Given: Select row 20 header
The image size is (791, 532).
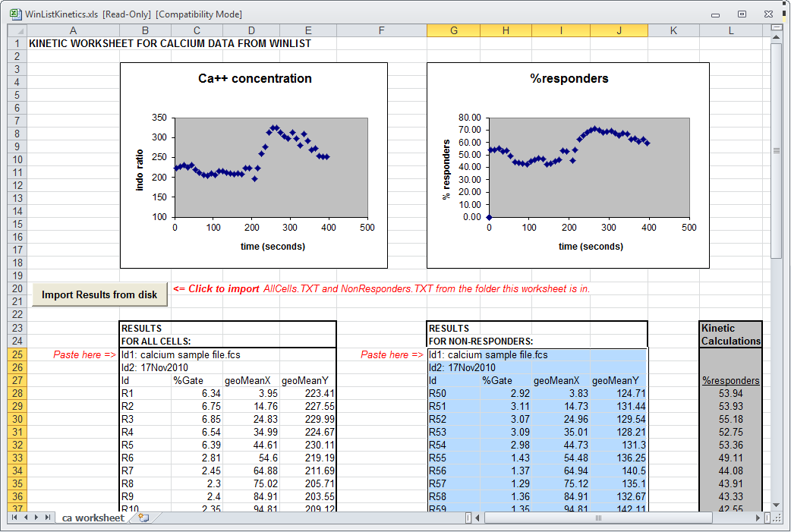Looking at the screenshot, I should [17, 288].
